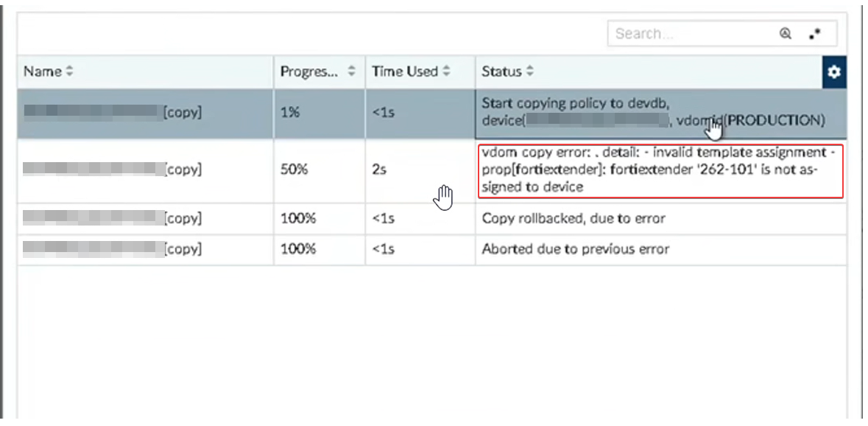Click the sort arrows next to Time Used
The height and width of the screenshot is (426, 868).
446,71
